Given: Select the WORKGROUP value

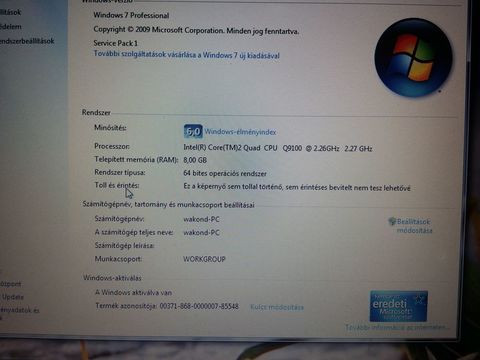Looking at the screenshot, I should click(x=204, y=259).
